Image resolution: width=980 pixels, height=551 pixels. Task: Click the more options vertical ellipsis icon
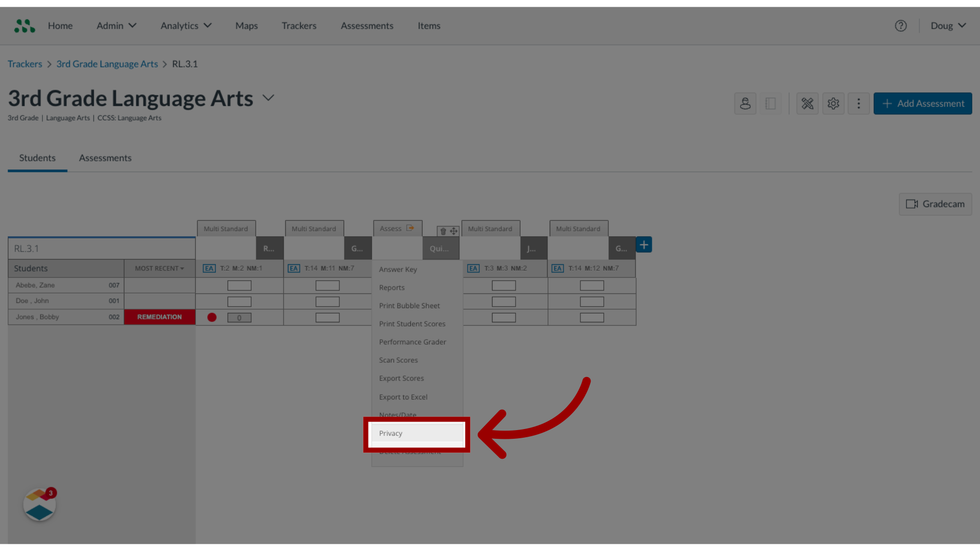pos(859,103)
